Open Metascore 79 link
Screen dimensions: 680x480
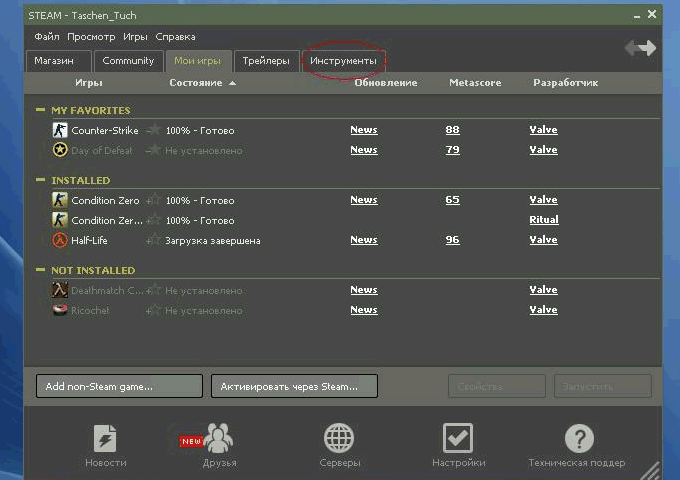[452, 150]
